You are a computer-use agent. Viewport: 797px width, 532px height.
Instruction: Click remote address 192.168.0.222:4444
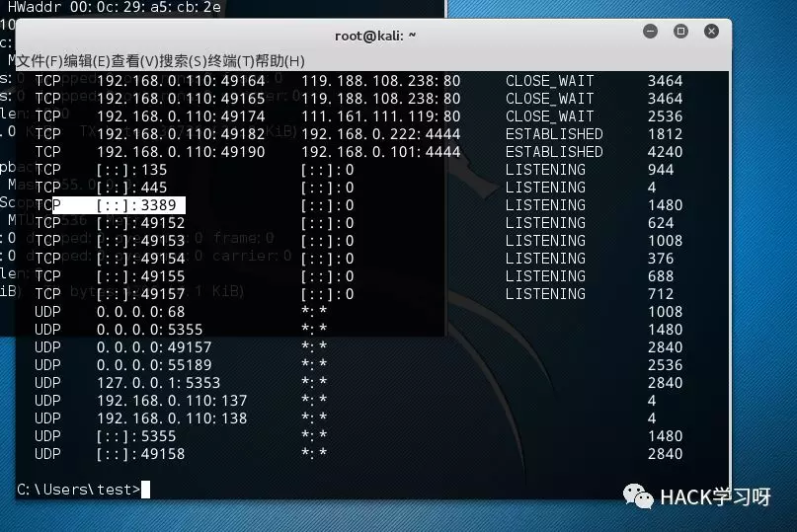coord(380,134)
